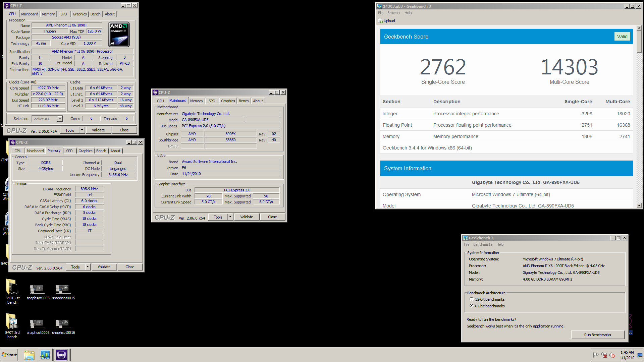This screenshot has height=362, width=644.
Task: Open Bench tab in CPU-Z Memory window
Action: (x=101, y=151)
